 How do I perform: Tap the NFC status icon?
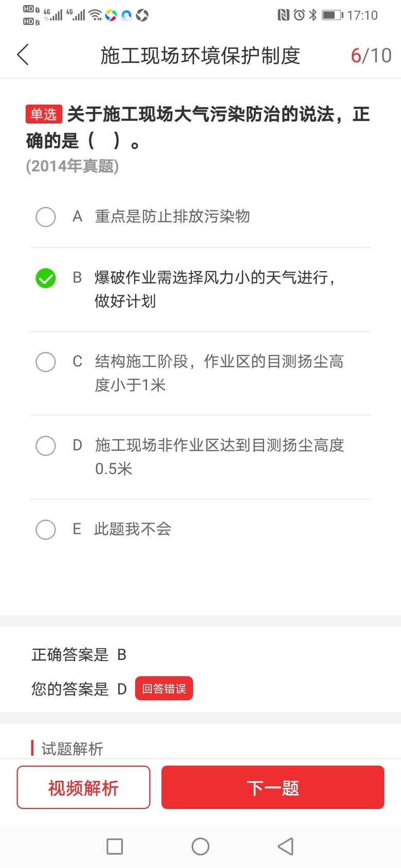tap(283, 15)
